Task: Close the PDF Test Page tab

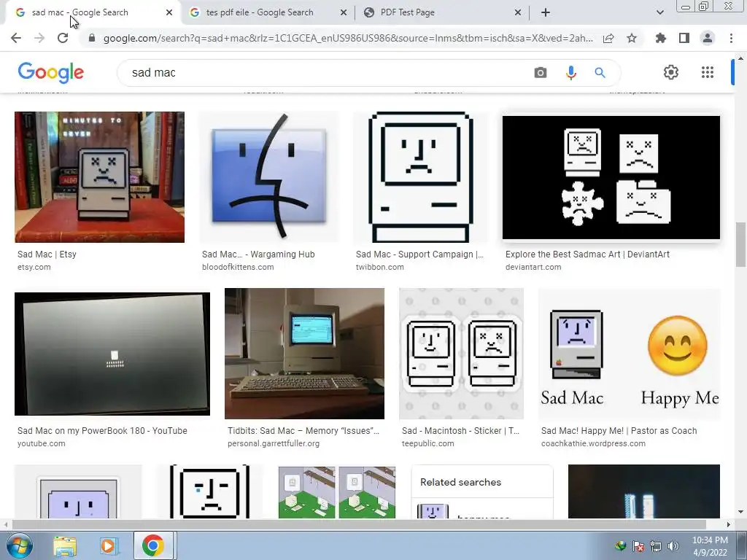Action: click(x=518, y=12)
